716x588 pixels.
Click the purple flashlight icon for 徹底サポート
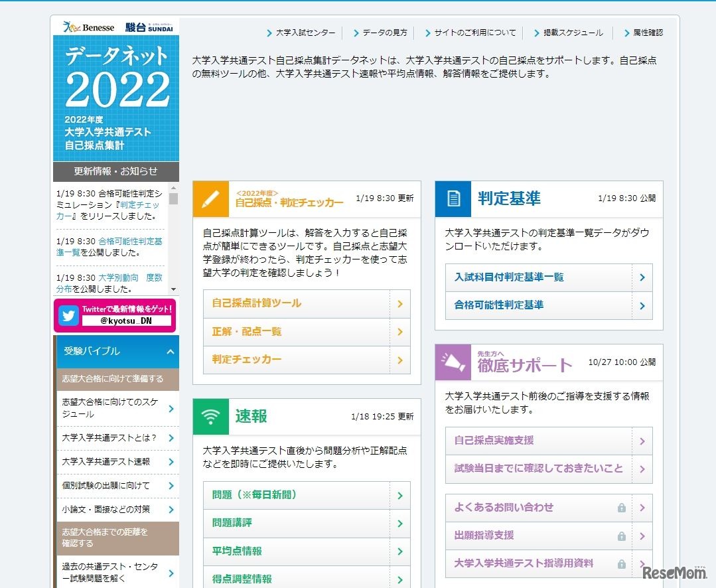[x=453, y=362]
